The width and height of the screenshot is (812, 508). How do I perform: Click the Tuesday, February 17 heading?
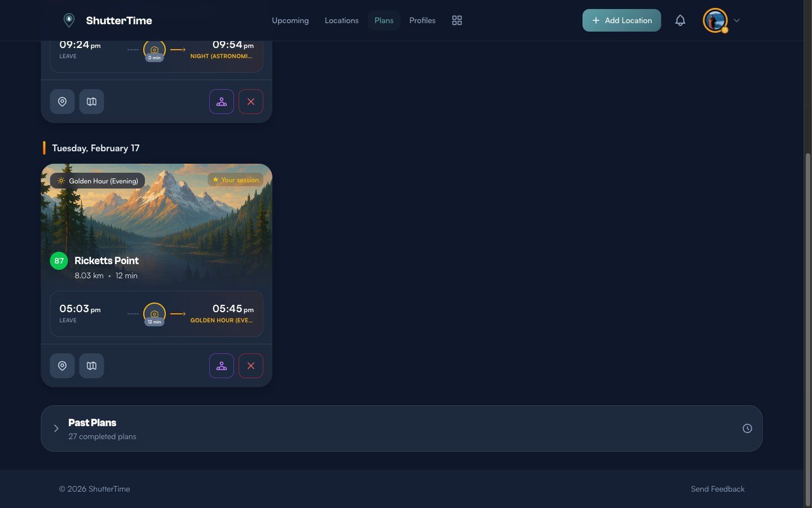96,148
